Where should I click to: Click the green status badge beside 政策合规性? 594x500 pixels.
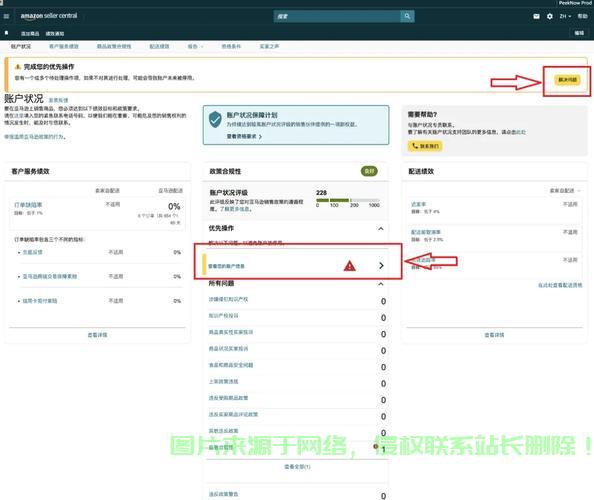(369, 171)
